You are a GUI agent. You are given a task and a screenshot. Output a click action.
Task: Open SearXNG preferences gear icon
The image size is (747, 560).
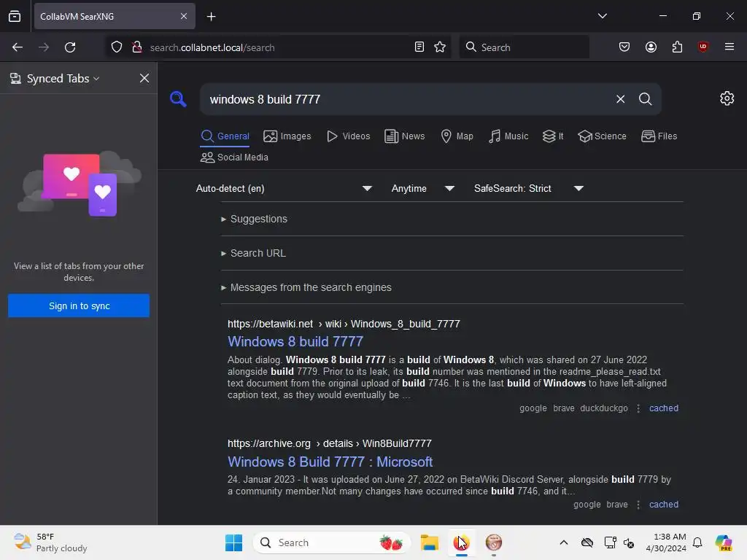[727, 98]
